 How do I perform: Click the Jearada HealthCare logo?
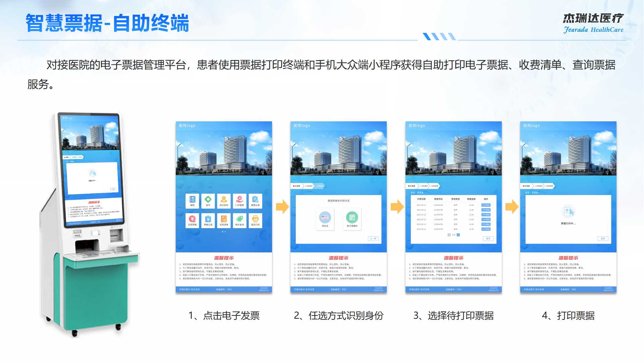[593, 23]
